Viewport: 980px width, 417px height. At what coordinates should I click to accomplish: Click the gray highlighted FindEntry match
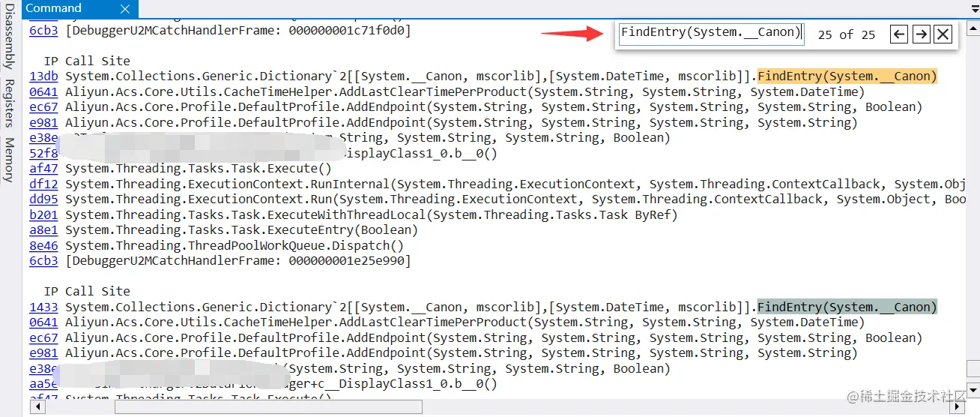click(847, 307)
